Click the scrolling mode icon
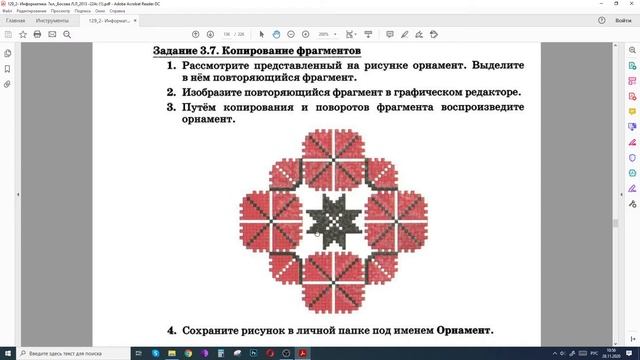The image size is (640, 360). [x=368, y=35]
